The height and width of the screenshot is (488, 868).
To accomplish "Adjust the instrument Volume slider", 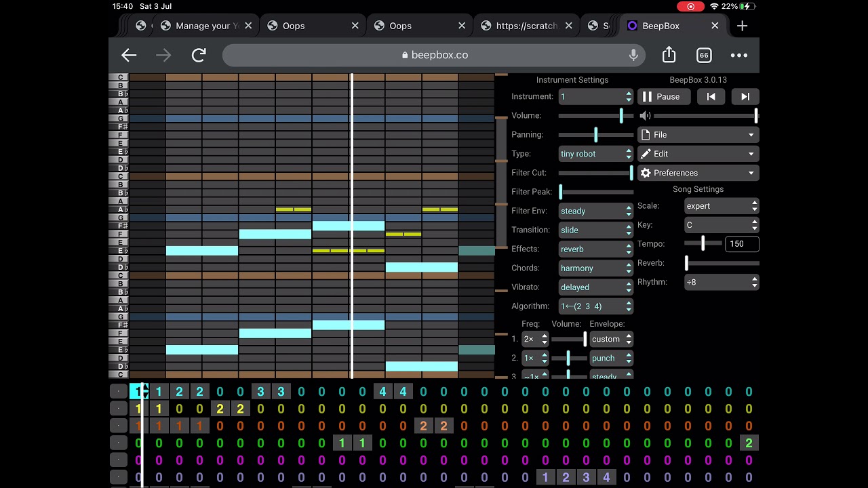I will pos(596,116).
